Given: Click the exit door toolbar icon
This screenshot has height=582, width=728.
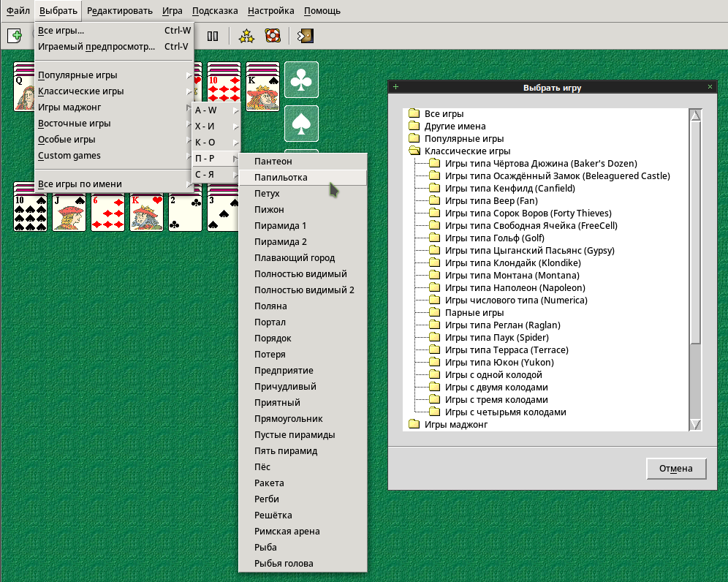Looking at the screenshot, I should click(x=305, y=36).
